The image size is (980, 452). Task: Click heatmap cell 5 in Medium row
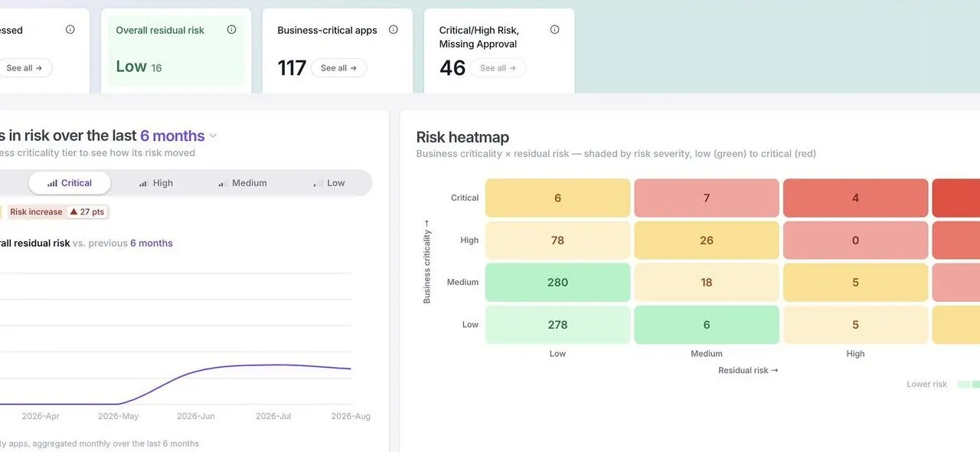(x=855, y=282)
